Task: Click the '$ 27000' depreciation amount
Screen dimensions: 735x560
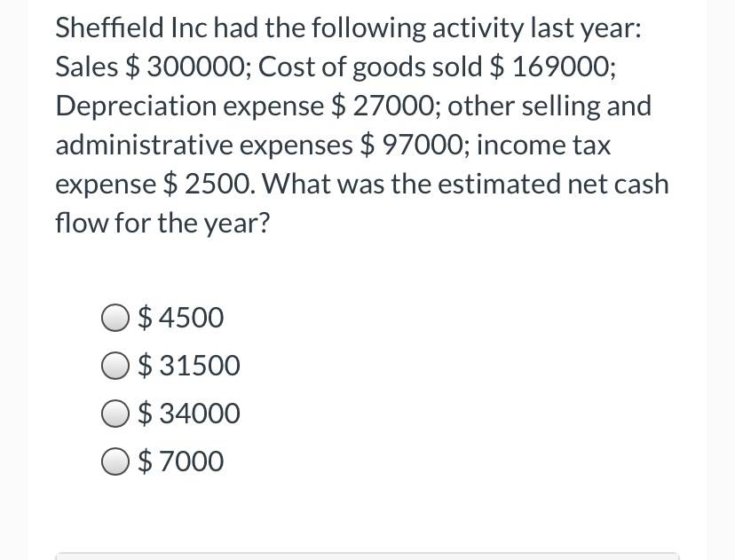Action: click(382, 106)
